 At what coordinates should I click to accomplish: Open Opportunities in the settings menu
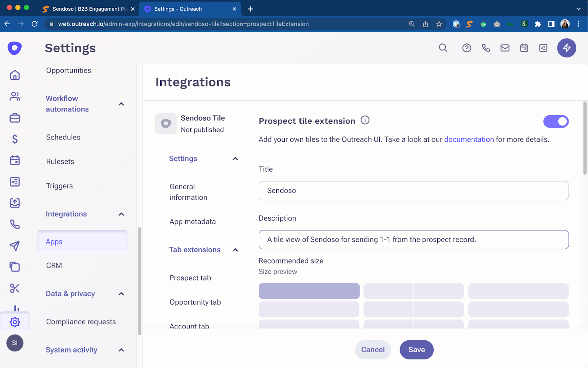tap(69, 70)
